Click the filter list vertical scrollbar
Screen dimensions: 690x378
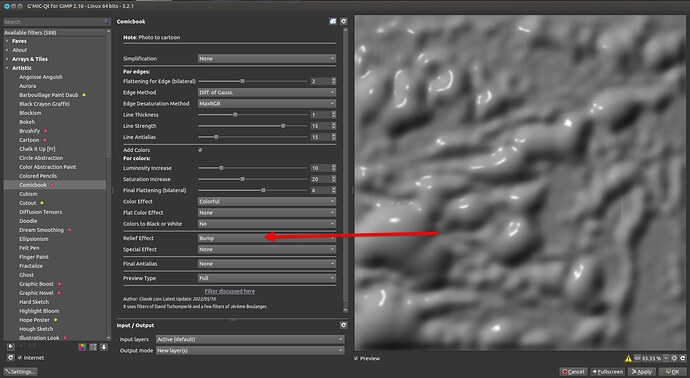point(109,185)
